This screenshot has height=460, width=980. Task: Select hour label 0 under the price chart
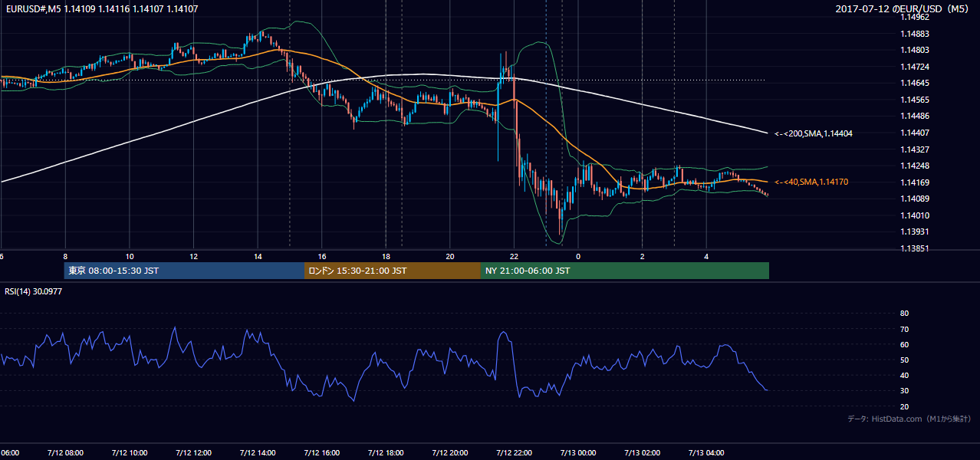[578, 256]
